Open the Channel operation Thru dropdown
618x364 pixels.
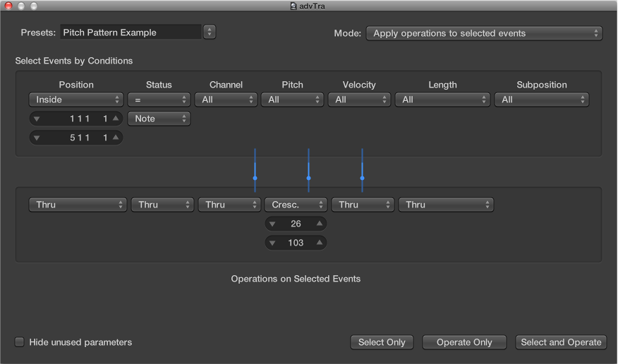point(229,205)
